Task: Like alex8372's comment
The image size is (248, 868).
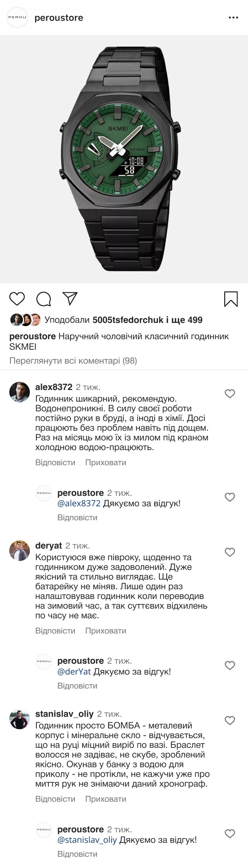Action: (x=230, y=393)
